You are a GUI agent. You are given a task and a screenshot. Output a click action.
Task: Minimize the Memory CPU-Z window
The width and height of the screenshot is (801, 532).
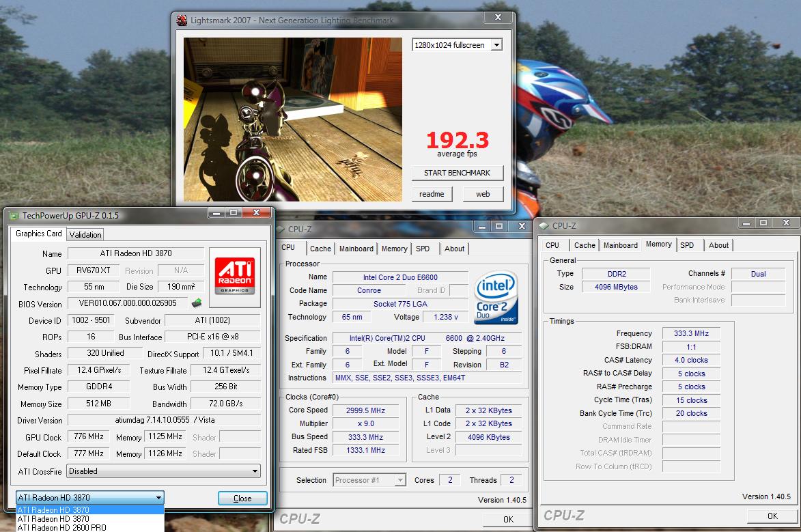746,223
